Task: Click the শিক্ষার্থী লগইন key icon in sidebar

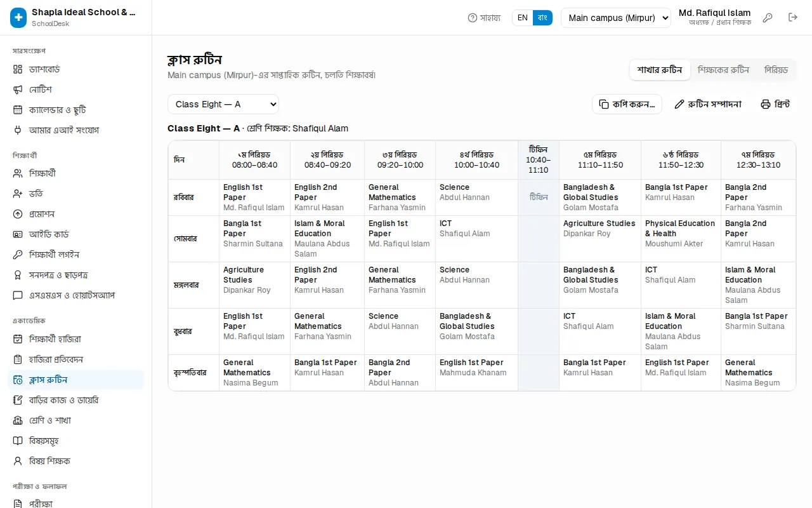Action: click(18, 255)
